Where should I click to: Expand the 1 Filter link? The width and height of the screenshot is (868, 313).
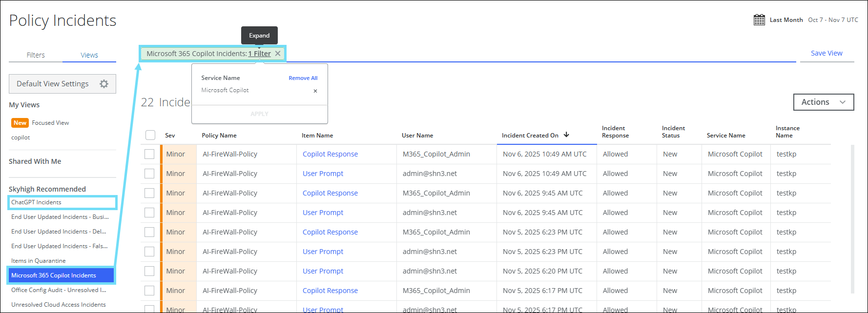coord(259,54)
